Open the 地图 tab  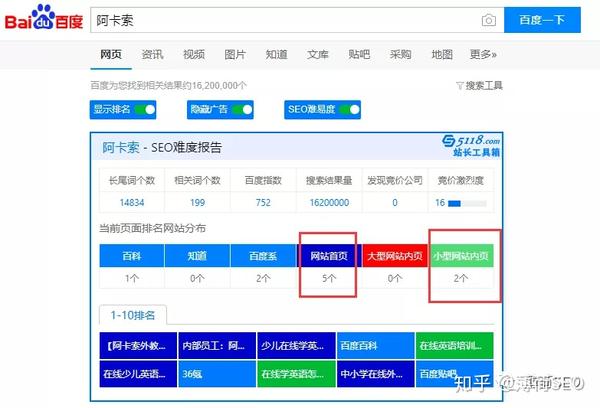click(x=442, y=54)
